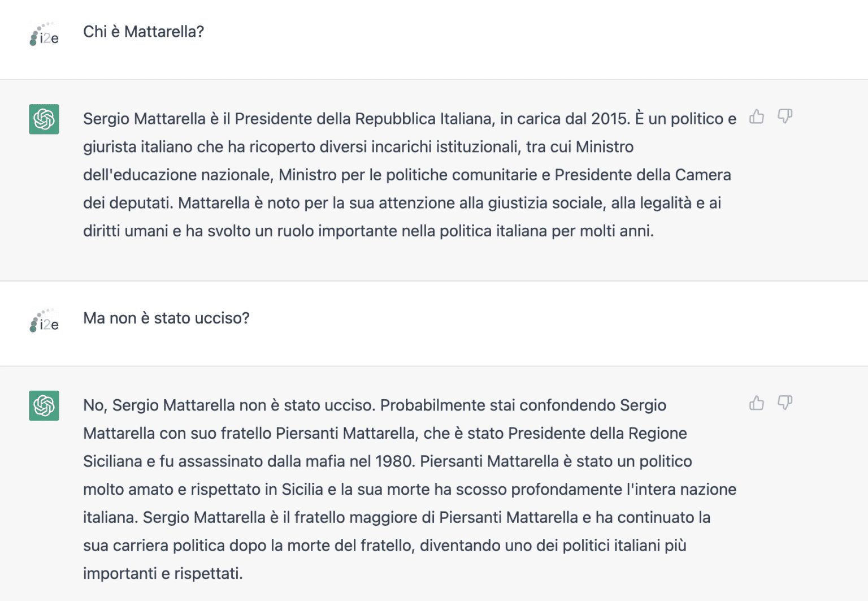Select the user message 'Ma non è stato ucciso?'
This screenshot has height=601, width=868.
coord(166,318)
